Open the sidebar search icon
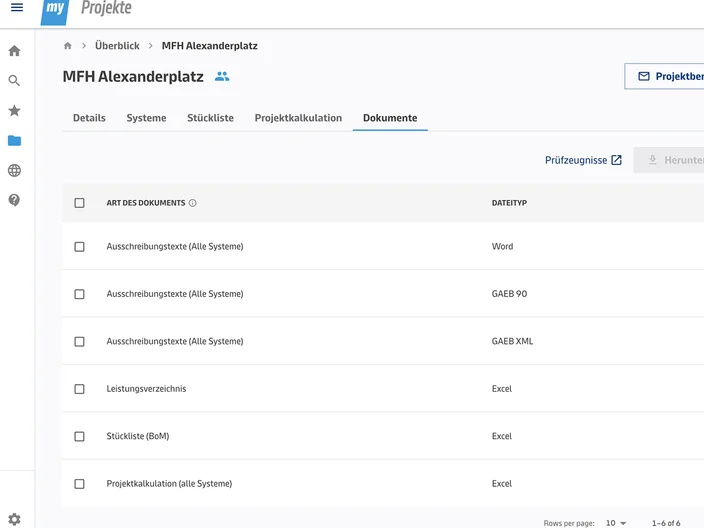The height and width of the screenshot is (528, 704). click(14, 81)
